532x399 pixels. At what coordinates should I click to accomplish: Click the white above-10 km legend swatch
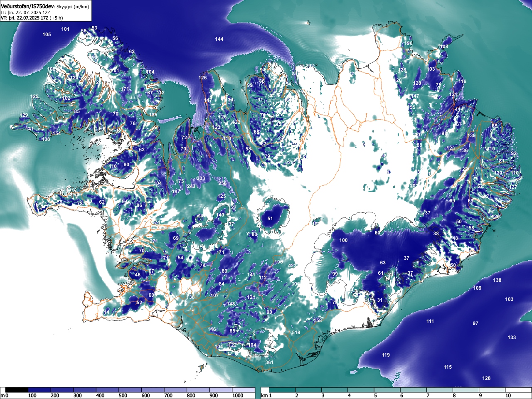[518, 390]
